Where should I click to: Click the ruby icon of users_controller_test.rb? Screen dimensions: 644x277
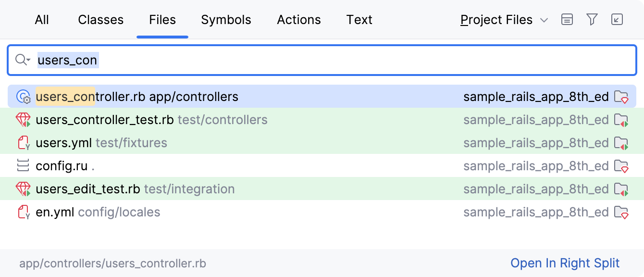24,120
